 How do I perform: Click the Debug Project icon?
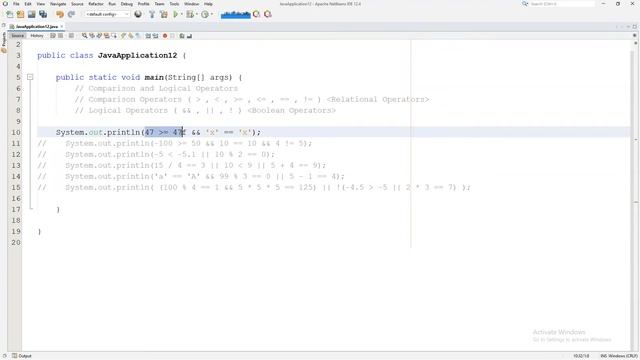pos(190,14)
